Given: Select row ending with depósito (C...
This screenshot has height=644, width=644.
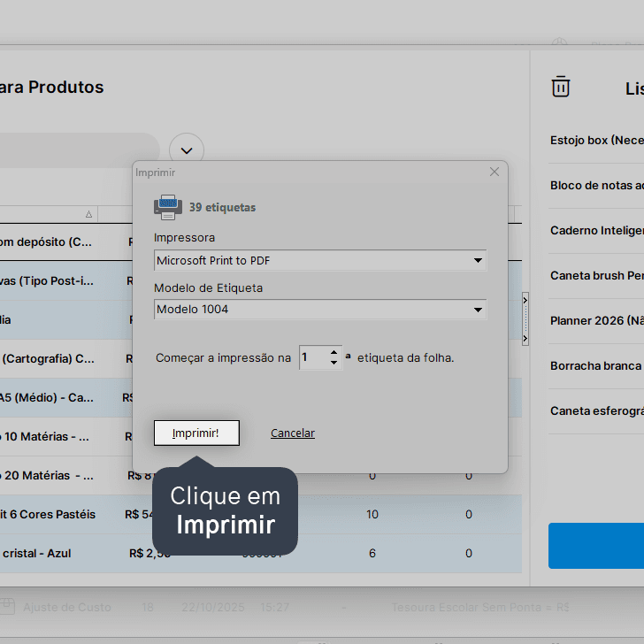Looking at the screenshot, I should pos(65,241).
